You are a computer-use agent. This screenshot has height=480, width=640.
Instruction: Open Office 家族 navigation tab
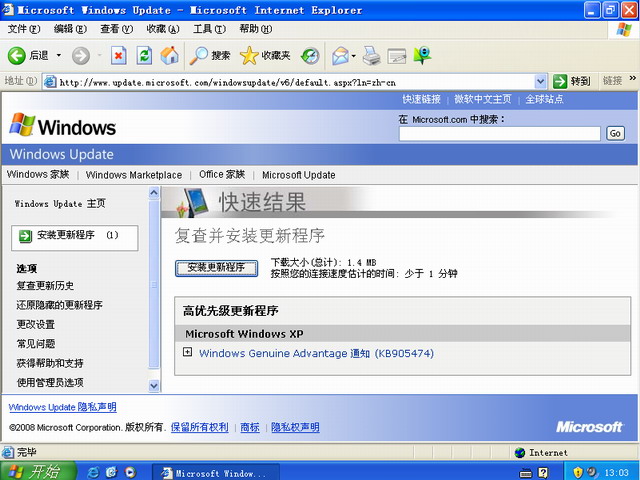click(x=222, y=175)
